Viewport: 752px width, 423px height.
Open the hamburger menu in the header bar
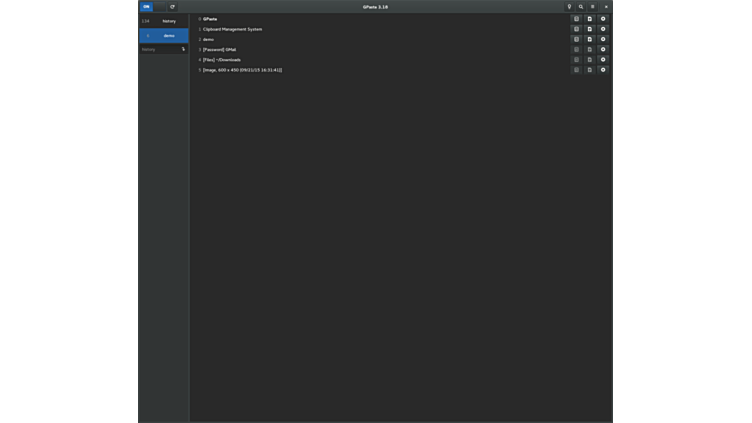point(593,7)
